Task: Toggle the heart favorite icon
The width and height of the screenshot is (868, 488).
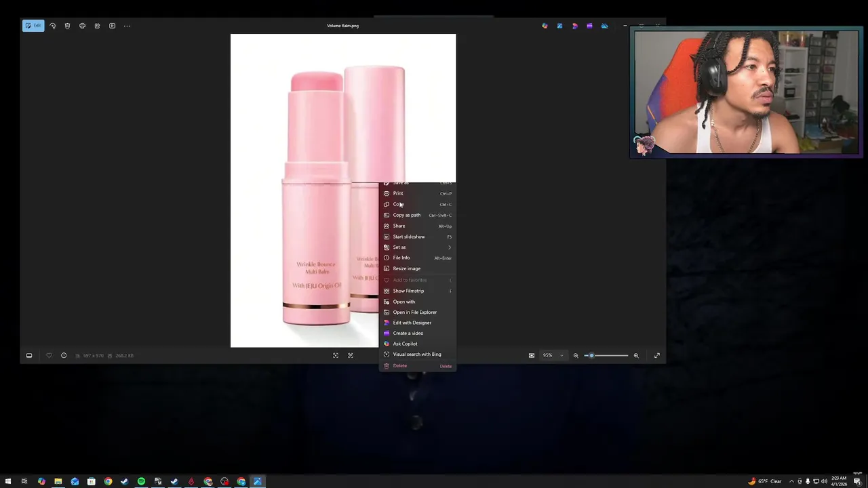Action: 49,355
